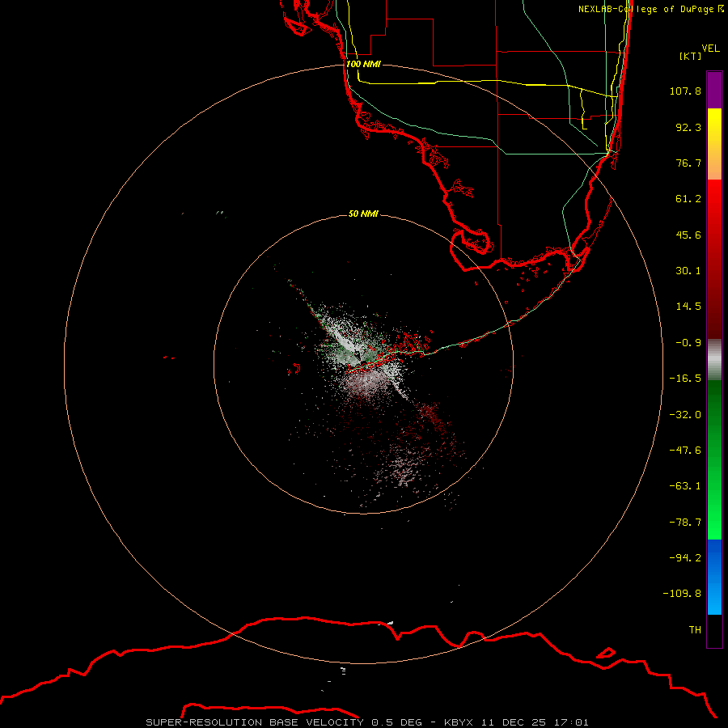Viewport: 728px width, 728px height.
Task: Click the NEXLAB-College of DuPage credit text
Action: click(650, 9)
